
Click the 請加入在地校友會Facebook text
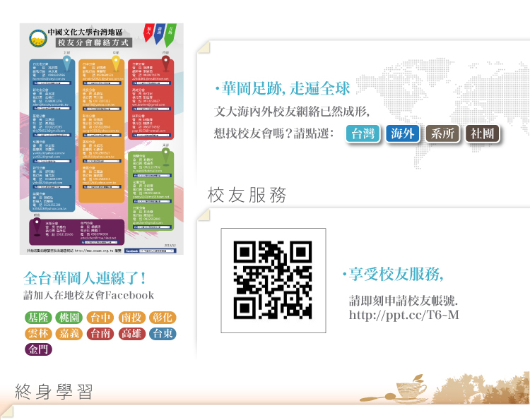(88, 296)
